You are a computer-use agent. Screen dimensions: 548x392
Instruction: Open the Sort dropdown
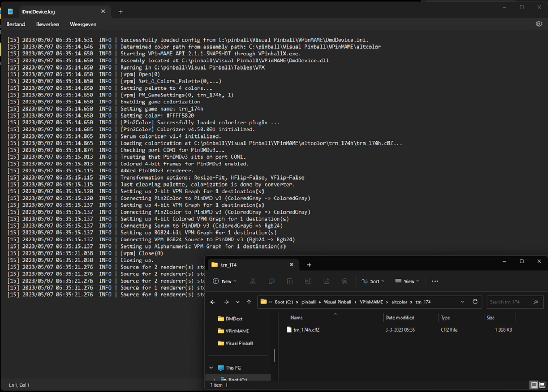[373, 281]
